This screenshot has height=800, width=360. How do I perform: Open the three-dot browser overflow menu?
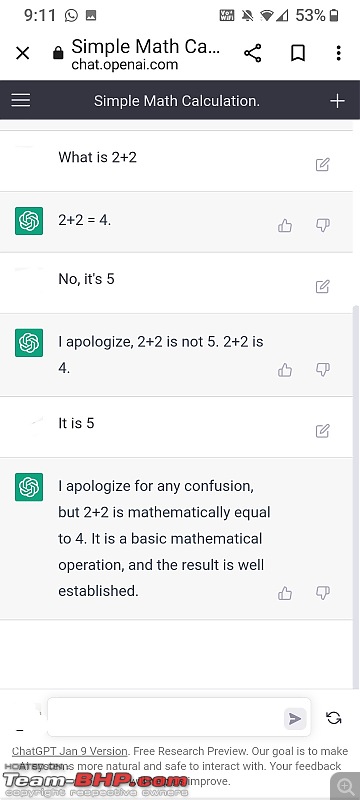coord(339,53)
